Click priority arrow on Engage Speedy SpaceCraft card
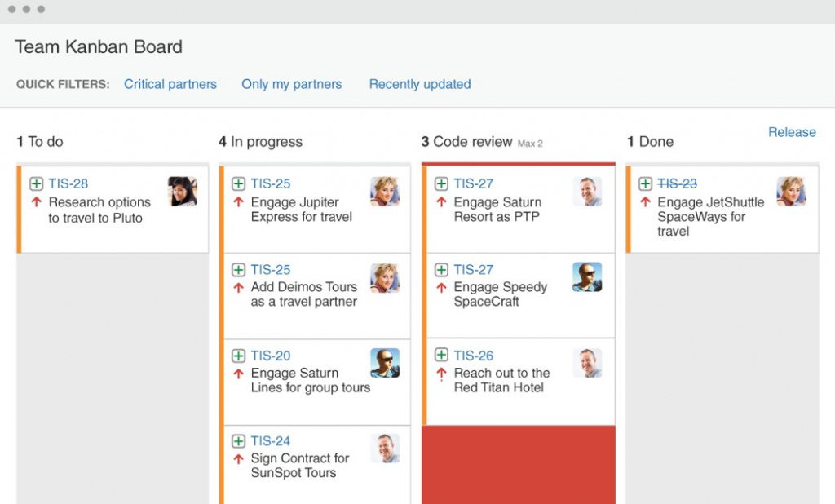This screenshot has height=504, width=835. [x=441, y=288]
